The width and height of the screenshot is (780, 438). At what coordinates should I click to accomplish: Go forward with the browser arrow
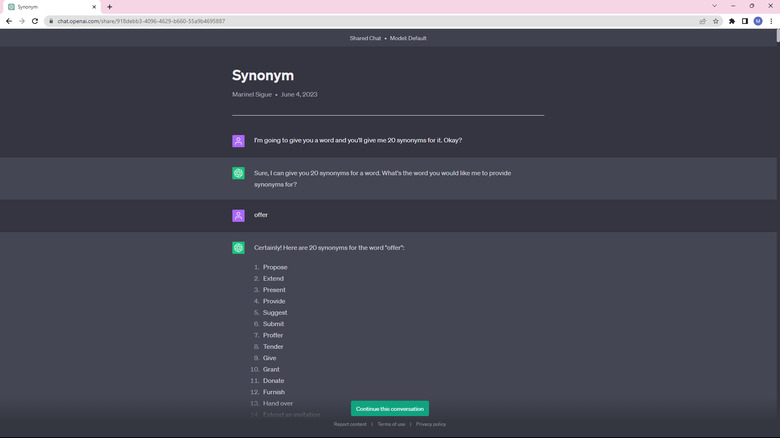[x=21, y=21]
